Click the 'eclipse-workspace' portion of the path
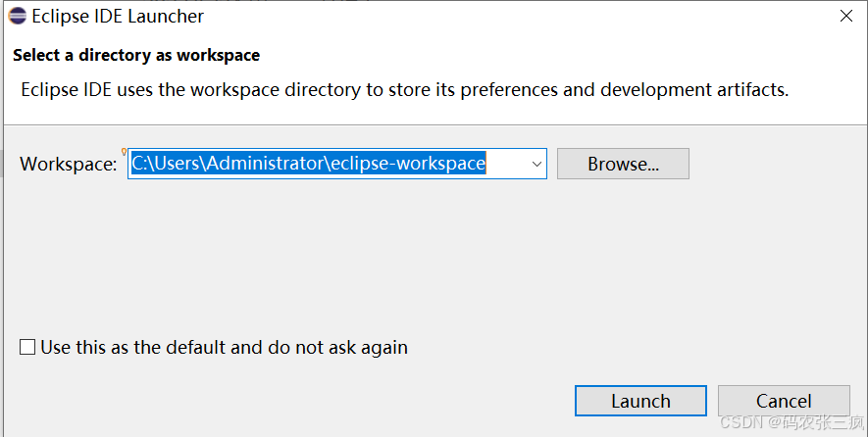 [408, 164]
